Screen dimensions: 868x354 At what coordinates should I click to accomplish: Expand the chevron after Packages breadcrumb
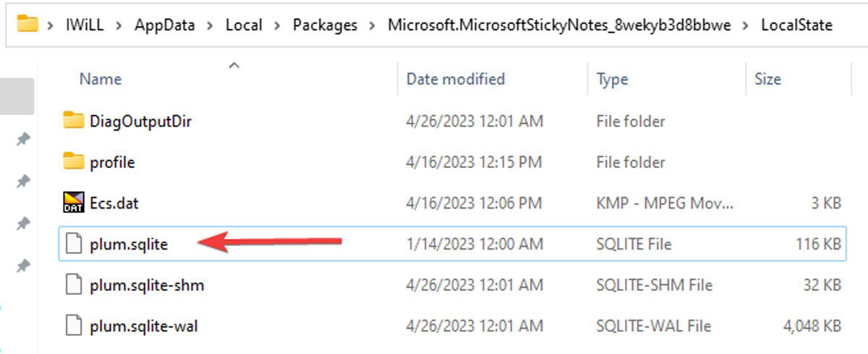click(x=373, y=25)
